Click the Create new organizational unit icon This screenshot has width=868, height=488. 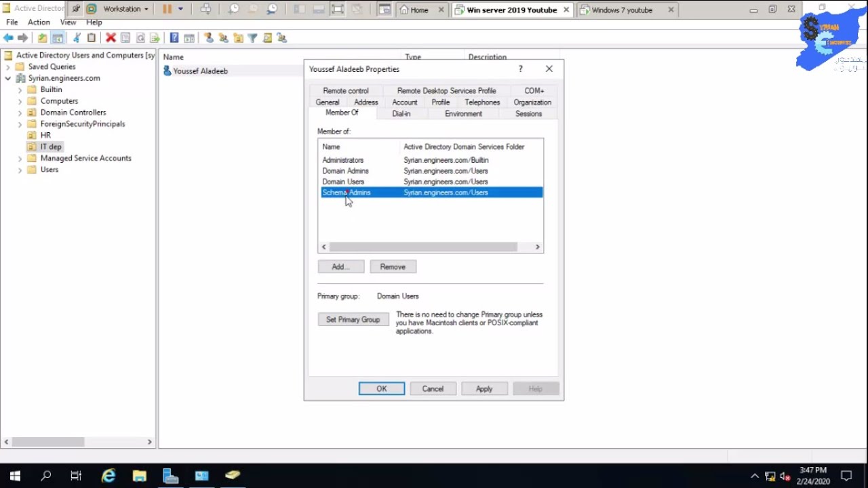click(x=238, y=38)
